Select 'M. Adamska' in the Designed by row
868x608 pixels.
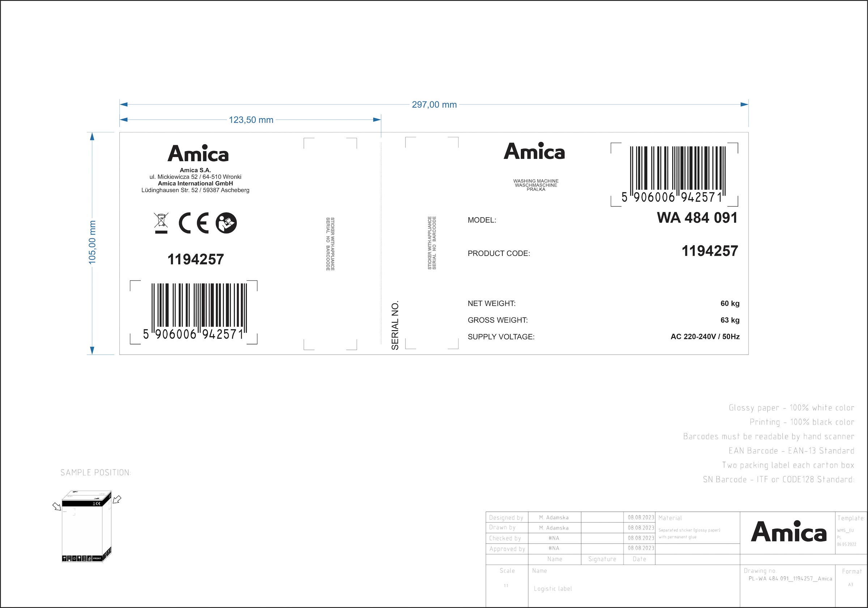click(554, 518)
